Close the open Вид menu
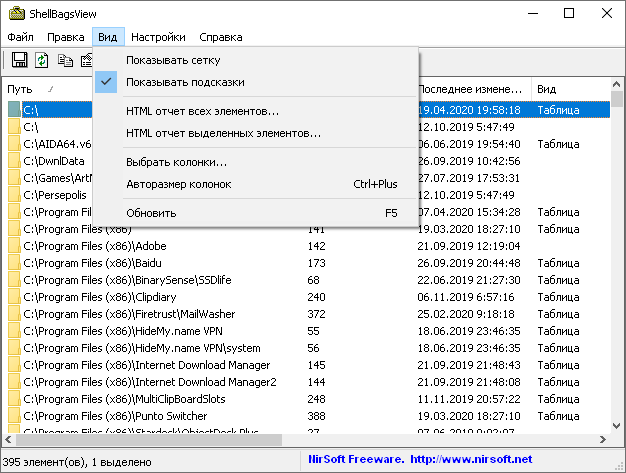 [108, 37]
